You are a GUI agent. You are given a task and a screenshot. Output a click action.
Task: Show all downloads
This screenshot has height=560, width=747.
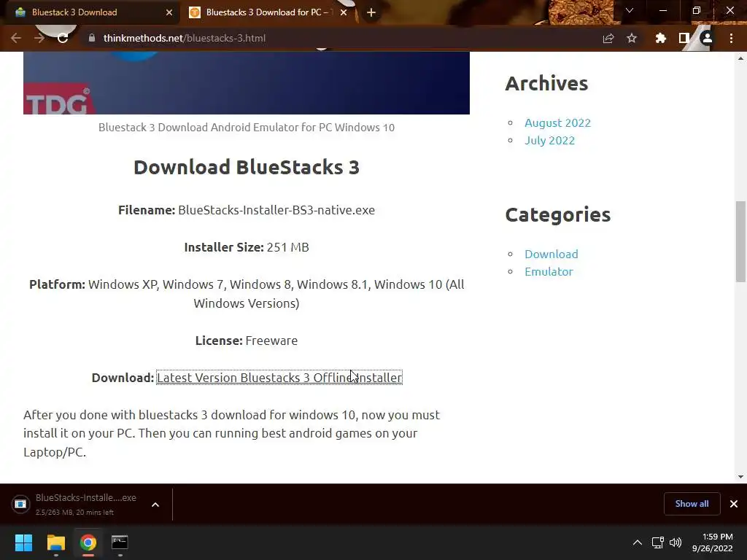692,504
